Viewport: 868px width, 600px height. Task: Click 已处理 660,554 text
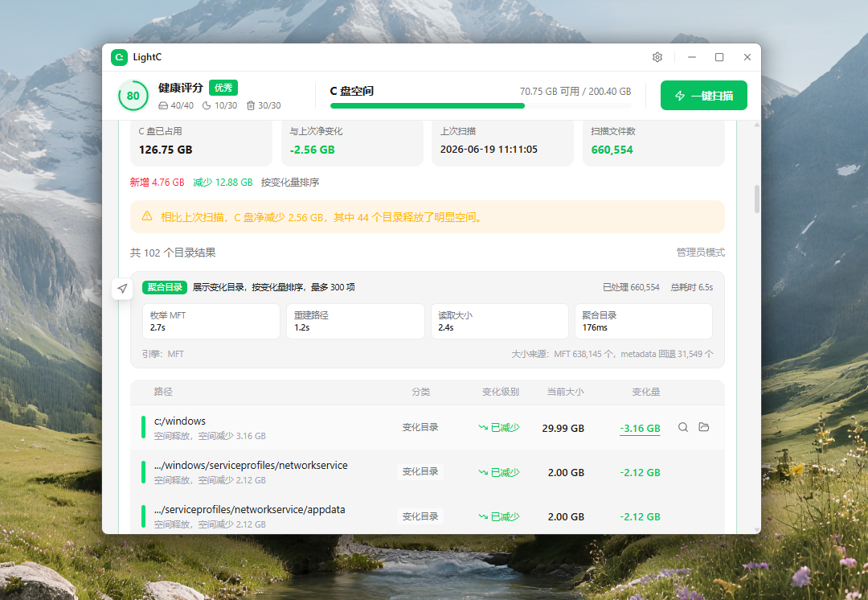point(631,288)
